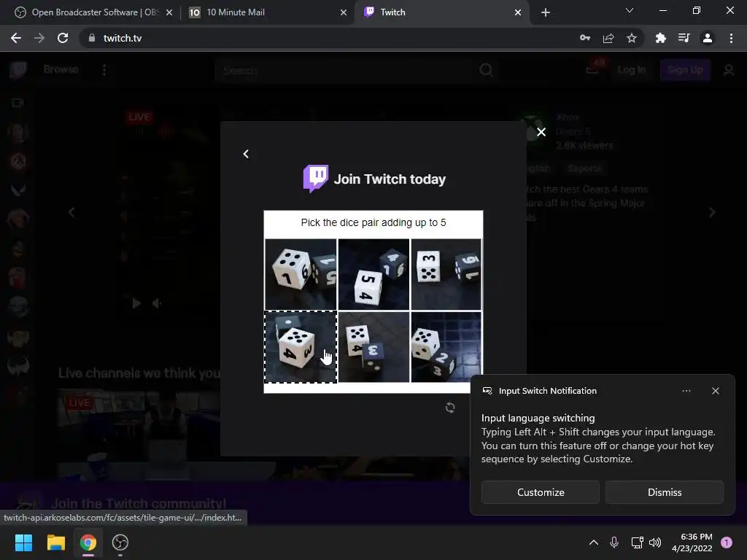747x560 pixels.
Task: Bookmark this page with star icon
Action: click(631, 38)
